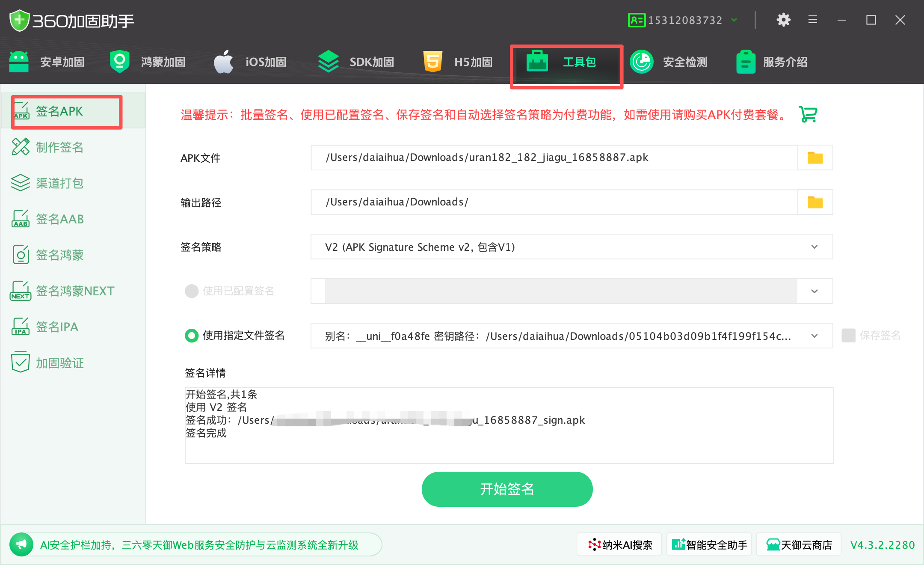This screenshot has height=565, width=924.
Task: Select 使用指定文件签名 radio button
Action: (x=192, y=336)
